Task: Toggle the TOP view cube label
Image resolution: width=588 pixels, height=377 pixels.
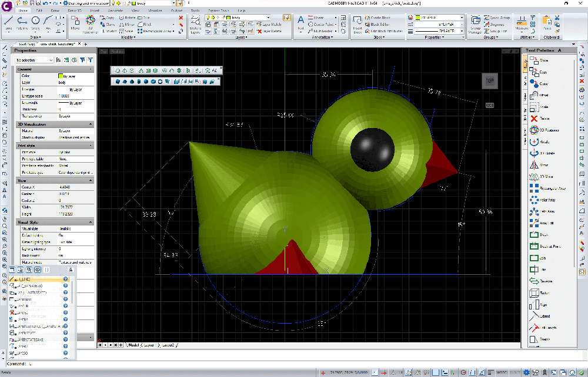Action: click(x=489, y=80)
